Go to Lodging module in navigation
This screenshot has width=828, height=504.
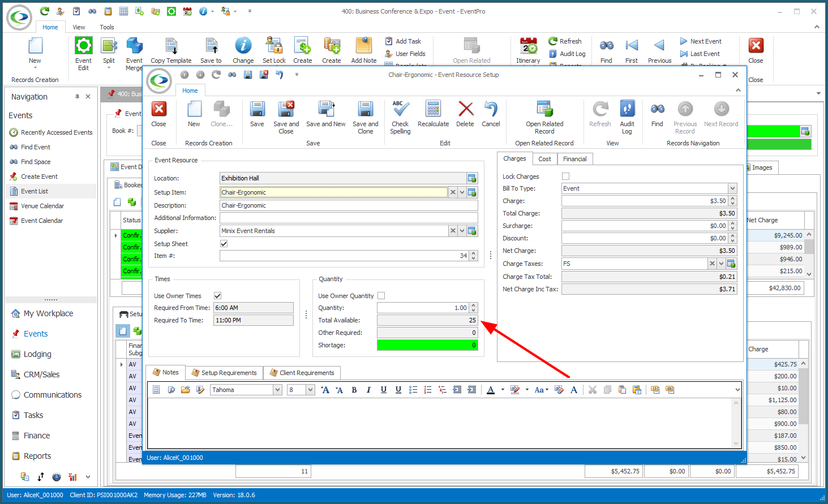(37, 354)
